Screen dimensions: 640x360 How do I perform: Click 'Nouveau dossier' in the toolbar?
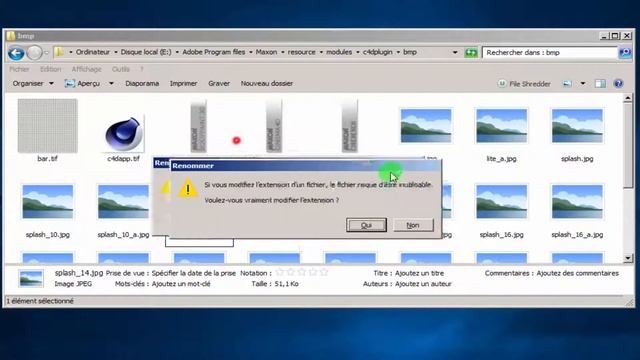[x=267, y=83]
